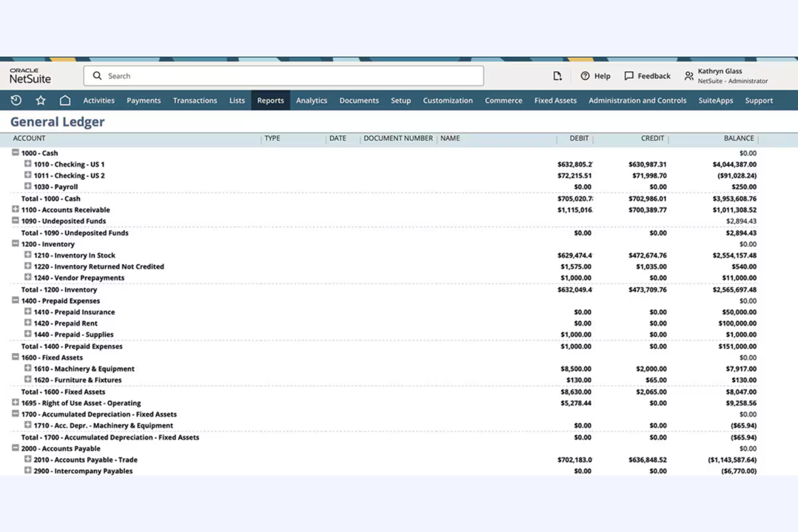Screen dimensions: 798x532
Task: Click the recent records clock icon
Action: coord(16,100)
